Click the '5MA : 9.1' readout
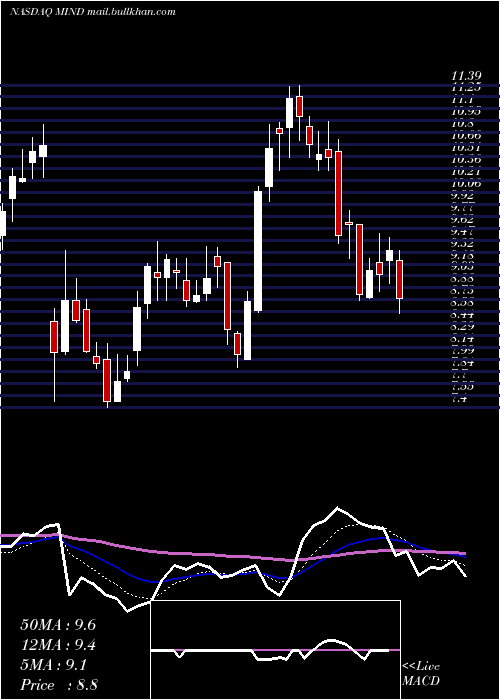This screenshot has height=700, width=500. point(54,665)
